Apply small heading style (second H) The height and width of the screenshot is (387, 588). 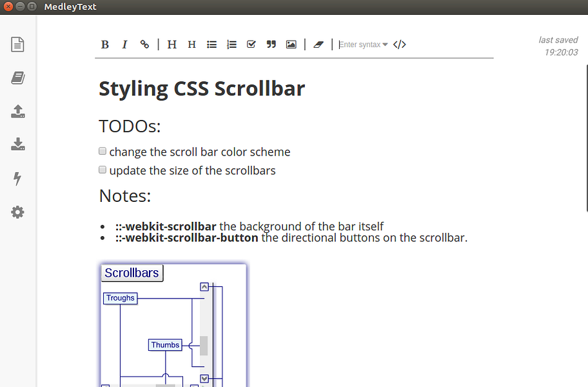(x=191, y=45)
